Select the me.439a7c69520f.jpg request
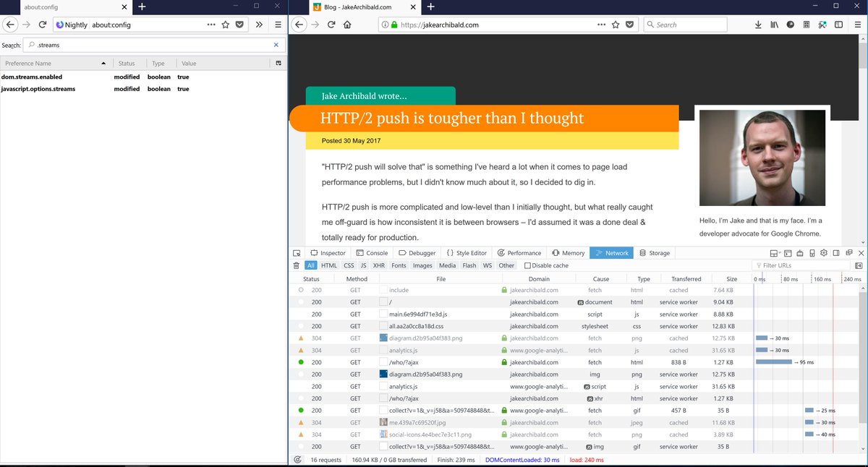Viewport: 868px width, 467px height. [x=574, y=422]
